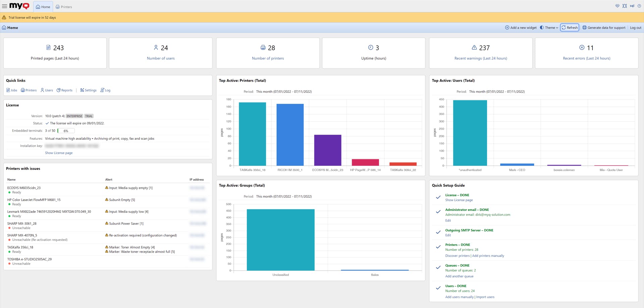Click the embedded terminals 6% progress bar
The height and width of the screenshot is (308, 644).
tap(66, 131)
